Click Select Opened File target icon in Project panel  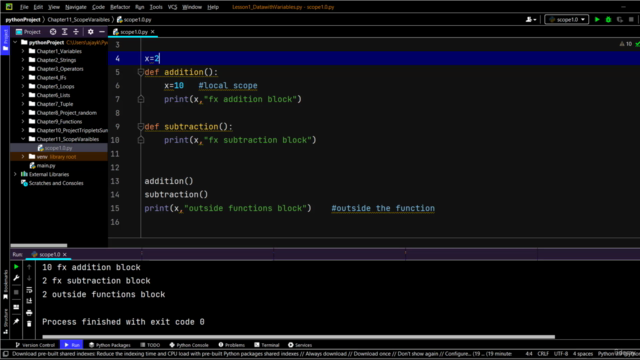tap(53, 31)
